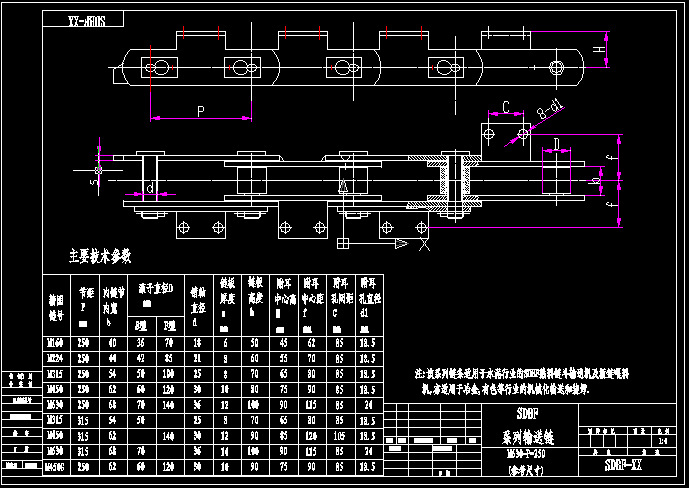Click the table title above the parameter table
The image size is (689, 488).
click(x=98, y=256)
